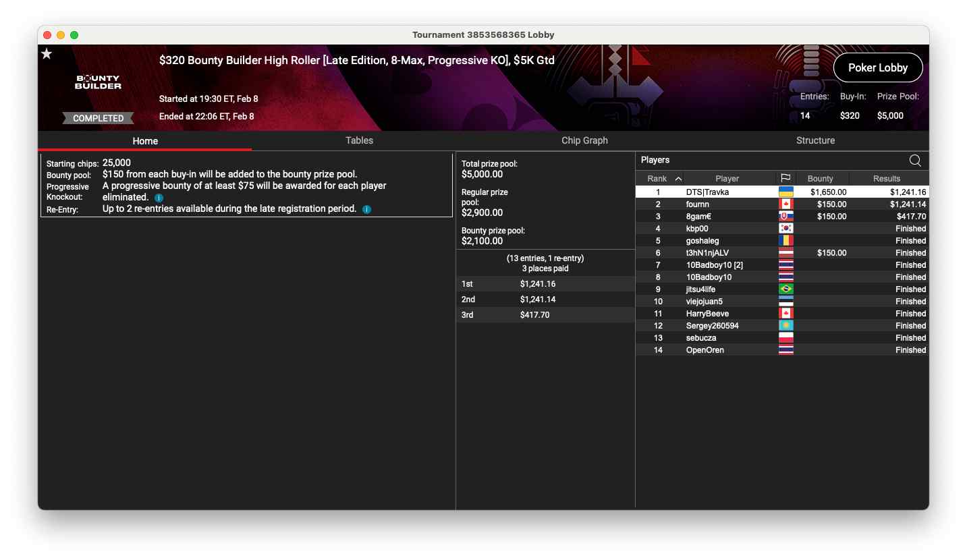Click the flag column header icon

[785, 178]
